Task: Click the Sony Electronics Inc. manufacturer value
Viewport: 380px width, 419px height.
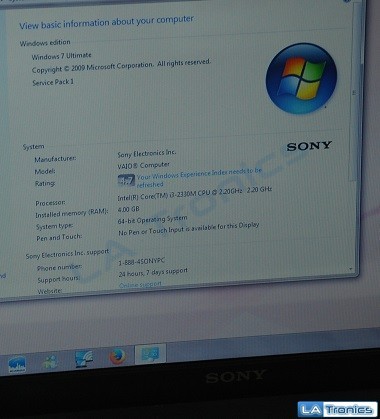Action: 147,154
